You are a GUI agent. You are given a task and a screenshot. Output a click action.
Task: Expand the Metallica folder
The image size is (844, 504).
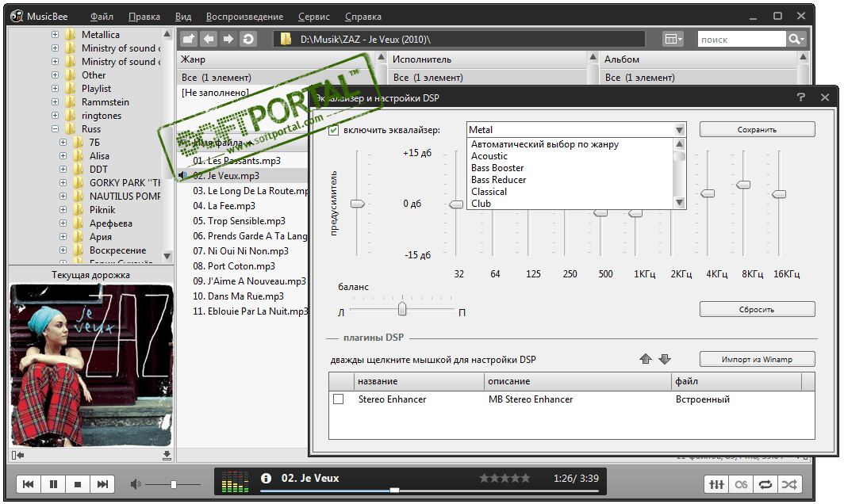coord(55,34)
